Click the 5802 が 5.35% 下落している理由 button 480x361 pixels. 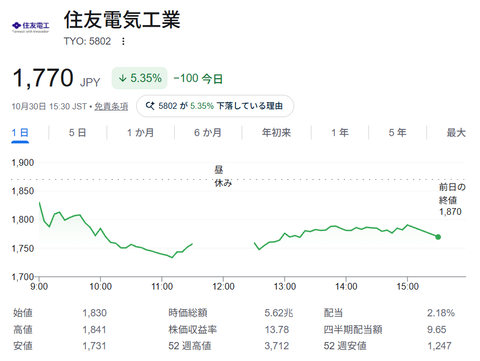215,106
